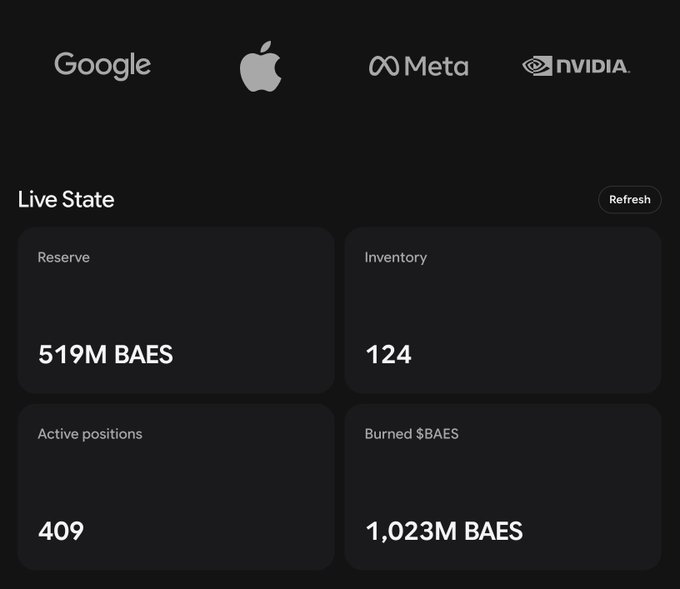Click the Meta logo
The image size is (680, 589).
coord(418,66)
